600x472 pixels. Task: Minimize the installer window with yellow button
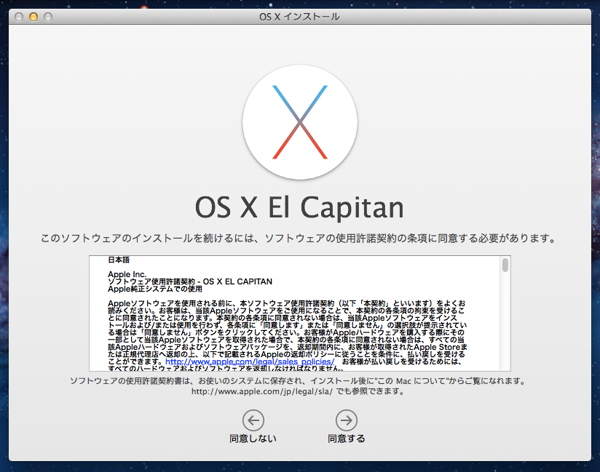[33, 16]
